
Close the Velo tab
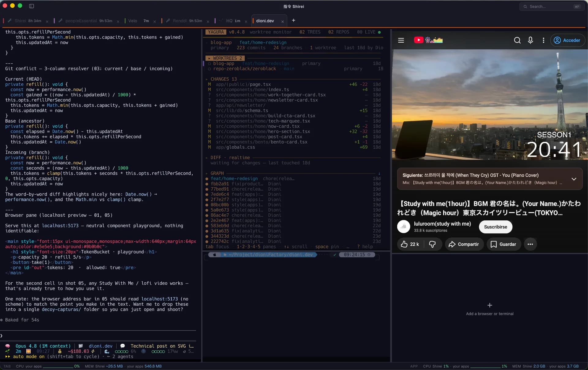pos(154,21)
